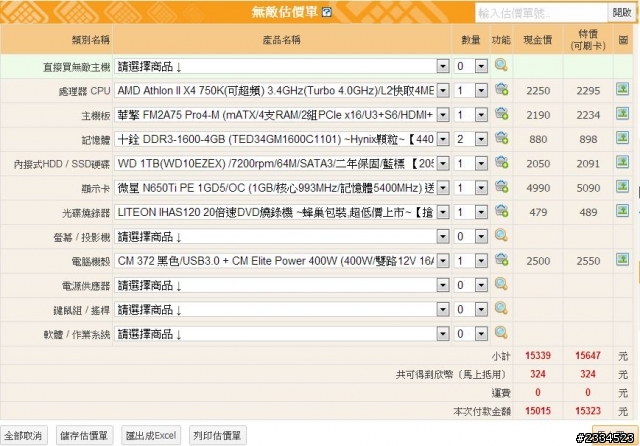Image resolution: width=640 pixels, height=446 pixels.
Task: Click the 處理器 CPU category label
Action: point(84,91)
